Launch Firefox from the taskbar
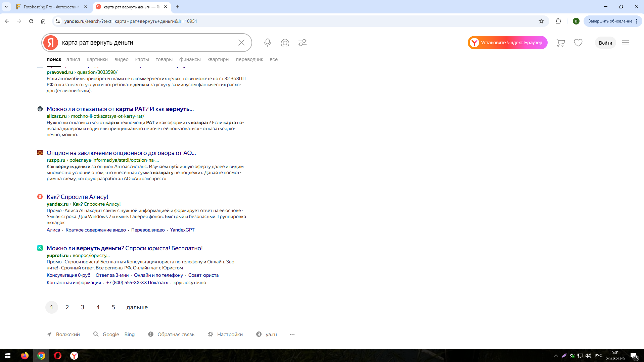Image resolution: width=644 pixels, height=362 pixels. pos(25,356)
